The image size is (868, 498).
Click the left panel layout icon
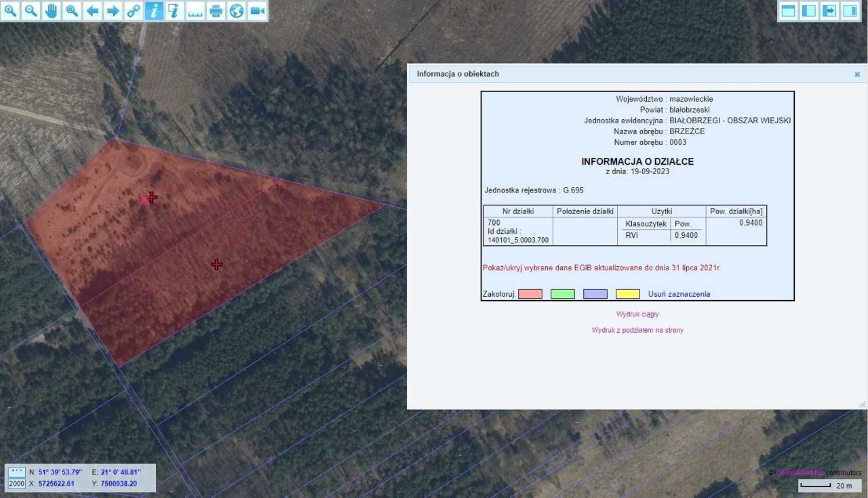[809, 11]
